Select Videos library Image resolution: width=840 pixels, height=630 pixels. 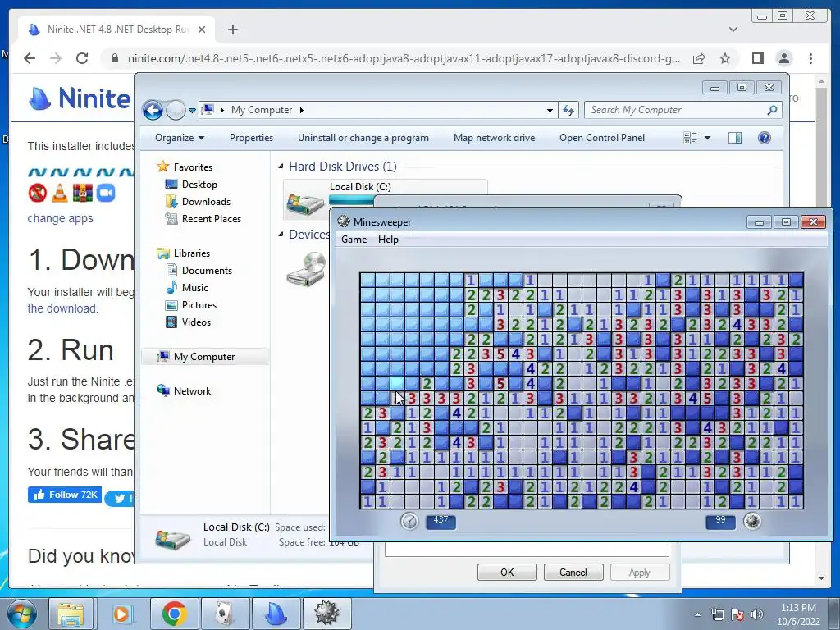(x=188, y=322)
